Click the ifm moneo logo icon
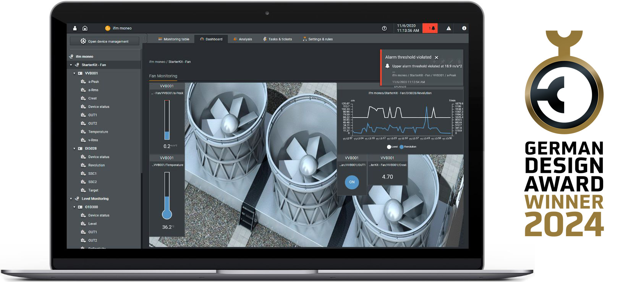The width and height of the screenshot is (644, 282). 108,28
